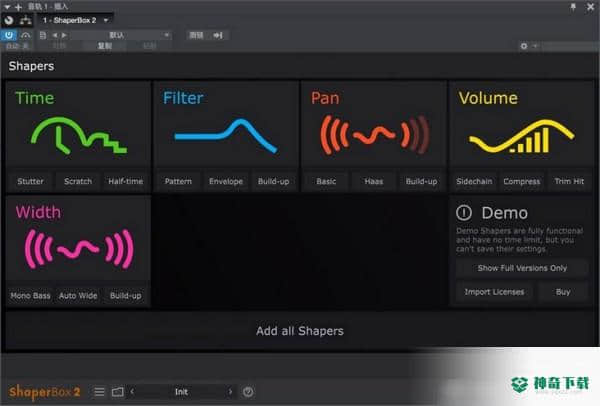The image size is (600, 406).
Task: Open the 1 - ShaperBox 2 plugin dropdown
Action: (x=75, y=20)
